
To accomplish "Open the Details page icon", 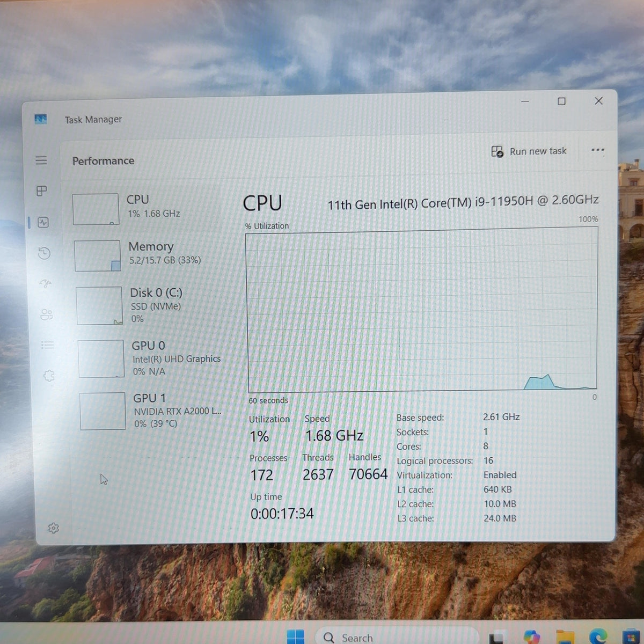I will click(x=48, y=345).
